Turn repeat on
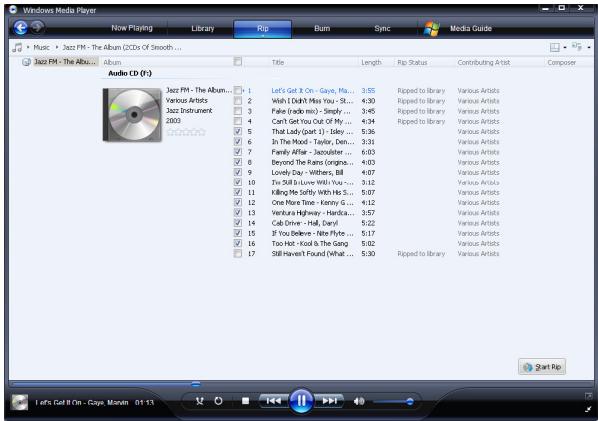The width and height of the screenshot is (598, 421). point(218,401)
